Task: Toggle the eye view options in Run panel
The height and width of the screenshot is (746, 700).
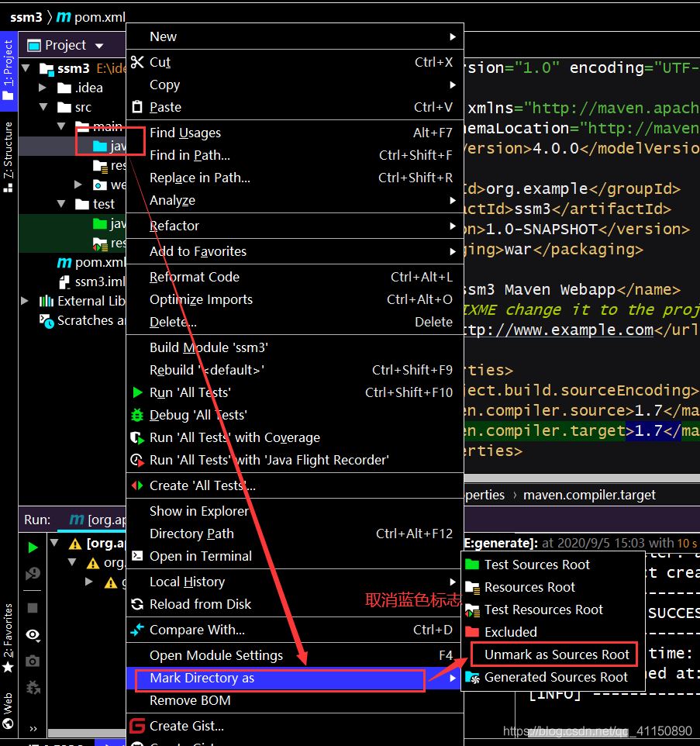Action: click(33, 634)
